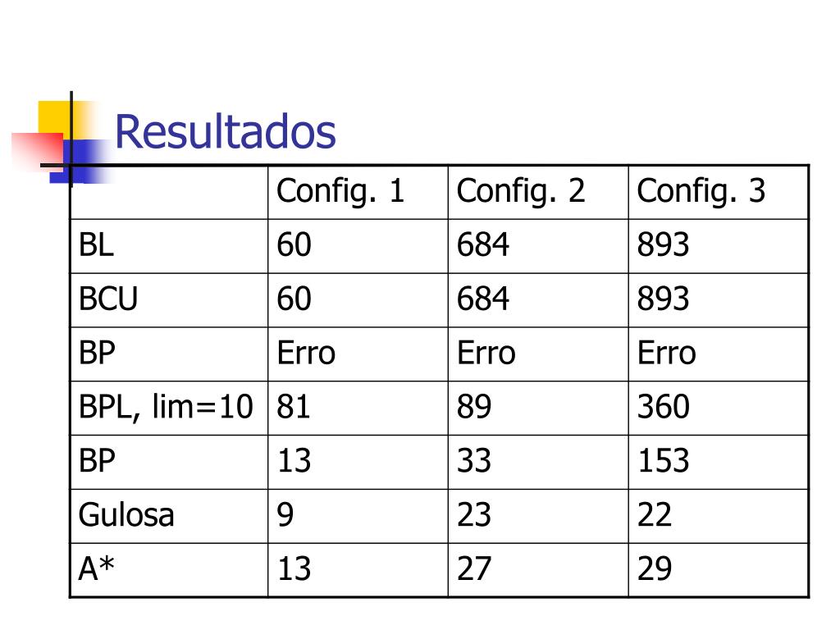Click the BCU row label
The image size is (840, 630).
(107, 299)
